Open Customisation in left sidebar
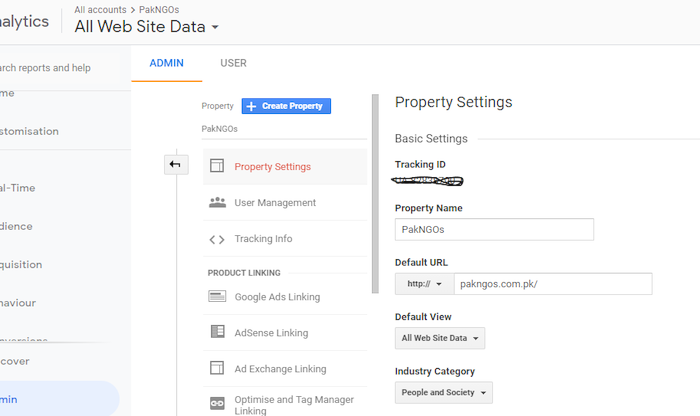The image size is (700, 416). point(29,131)
